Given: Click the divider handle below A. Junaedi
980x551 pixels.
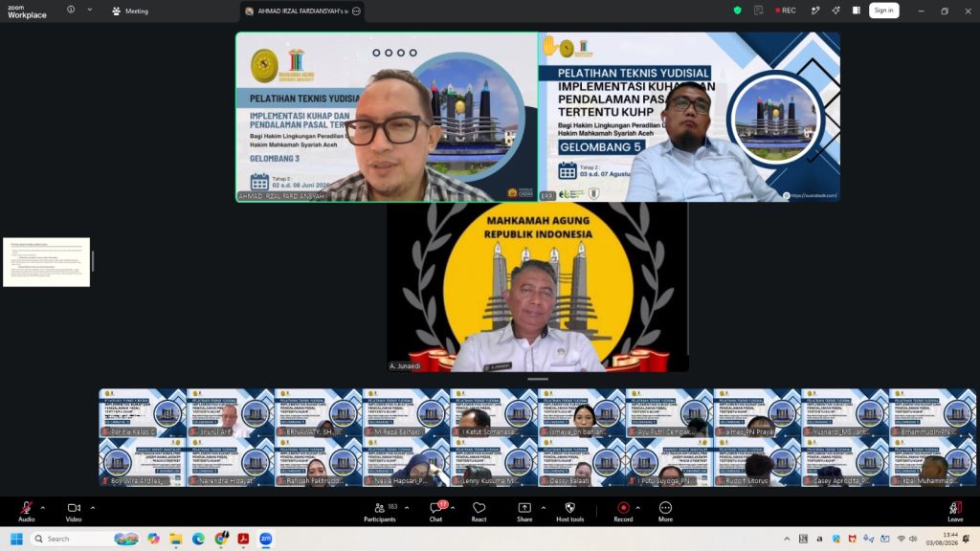Looking at the screenshot, I should (x=538, y=379).
